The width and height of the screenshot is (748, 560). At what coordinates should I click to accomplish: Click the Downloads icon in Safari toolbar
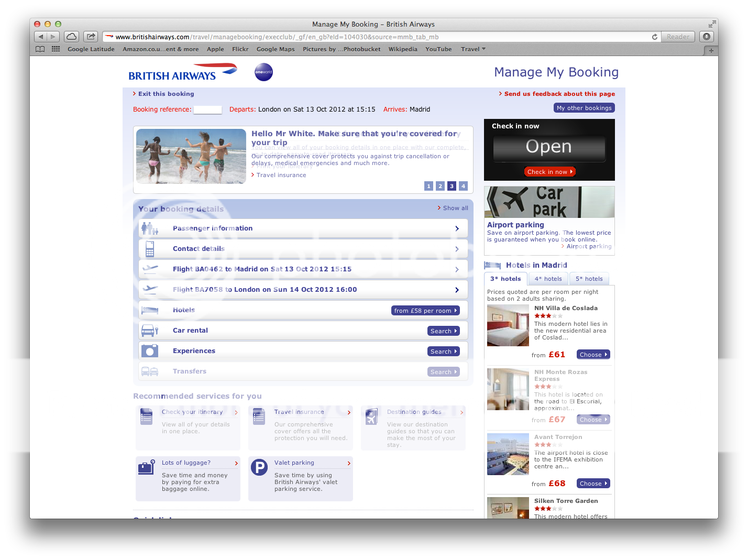pos(707,37)
